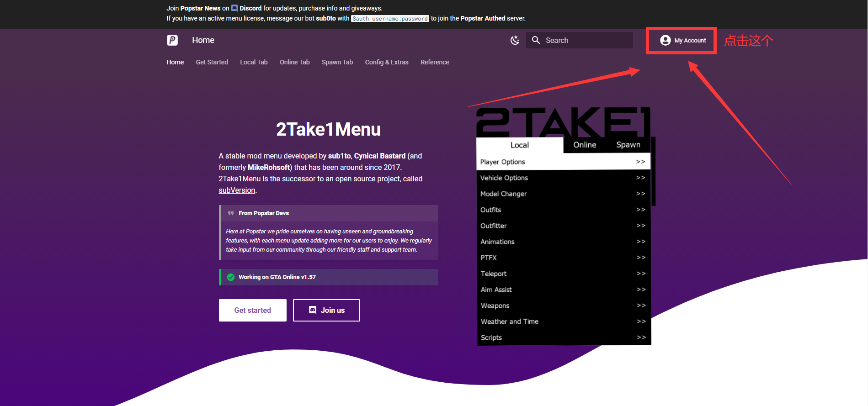The width and height of the screenshot is (868, 406).
Task: Click the Discord link in the banner
Action: tap(250, 8)
